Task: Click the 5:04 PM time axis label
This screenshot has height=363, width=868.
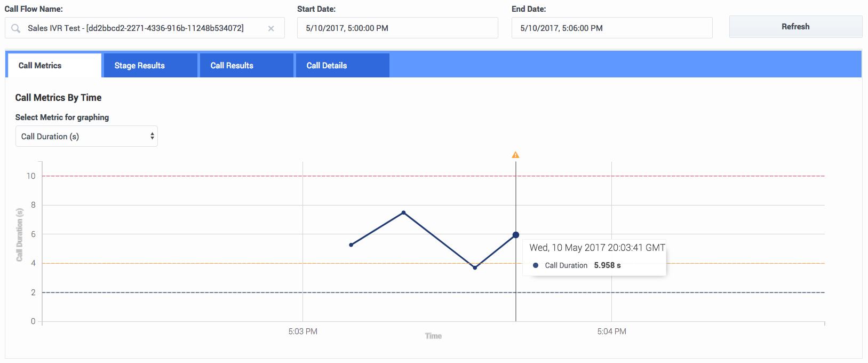Action: (611, 332)
